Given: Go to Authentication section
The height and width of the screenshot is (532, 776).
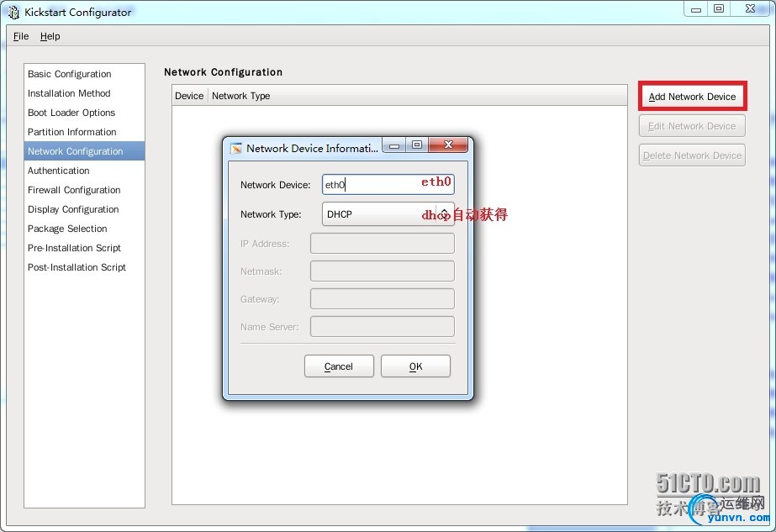Looking at the screenshot, I should click(84, 171).
